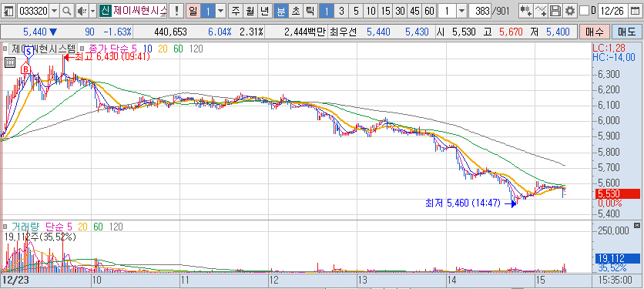Choose the 10 minute interval button
Viewport: 644px width, 289px height.
pos(371,11)
